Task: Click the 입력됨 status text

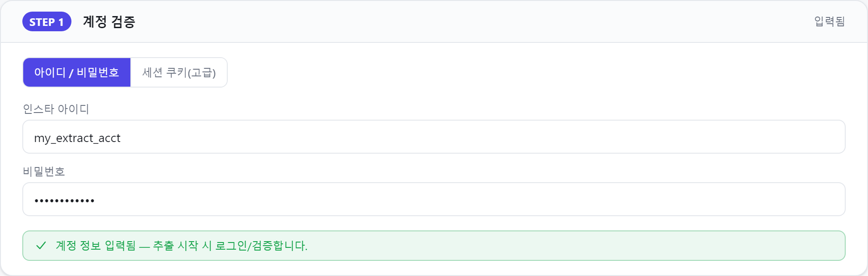Action: coord(830,21)
